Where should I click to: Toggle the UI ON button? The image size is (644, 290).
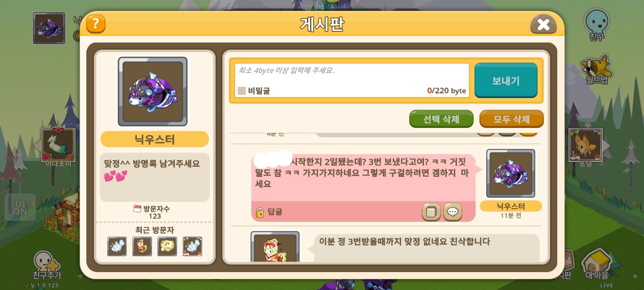20,207
